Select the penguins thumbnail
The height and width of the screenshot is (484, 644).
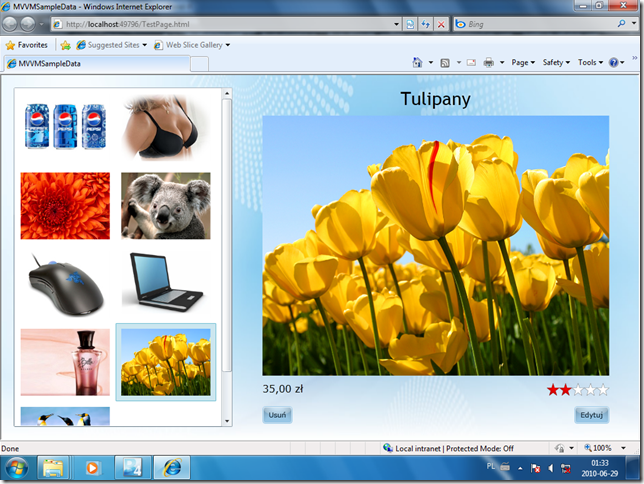point(65,416)
